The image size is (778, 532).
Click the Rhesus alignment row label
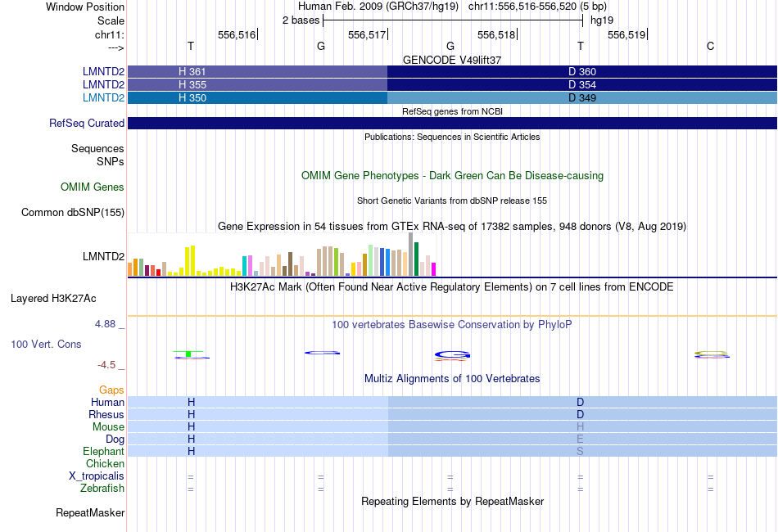106,414
